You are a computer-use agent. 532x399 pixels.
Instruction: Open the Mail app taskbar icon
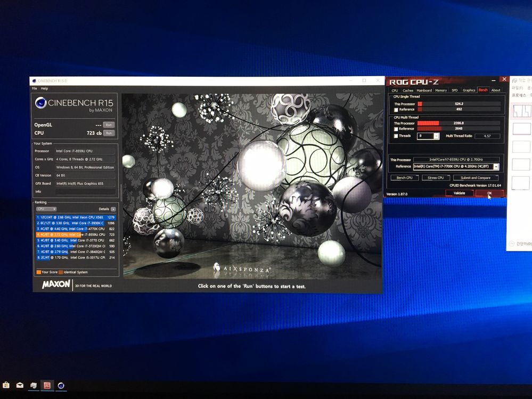coord(20,385)
